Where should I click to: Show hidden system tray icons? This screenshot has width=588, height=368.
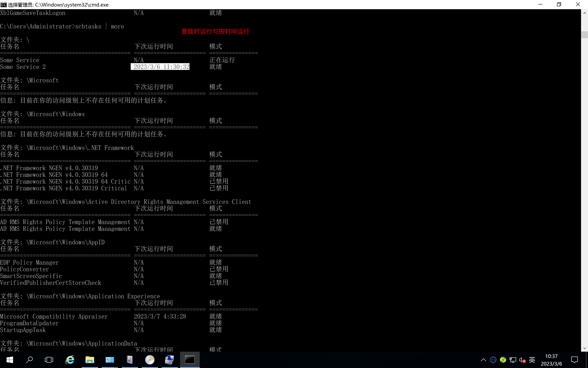[x=483, y=360]
